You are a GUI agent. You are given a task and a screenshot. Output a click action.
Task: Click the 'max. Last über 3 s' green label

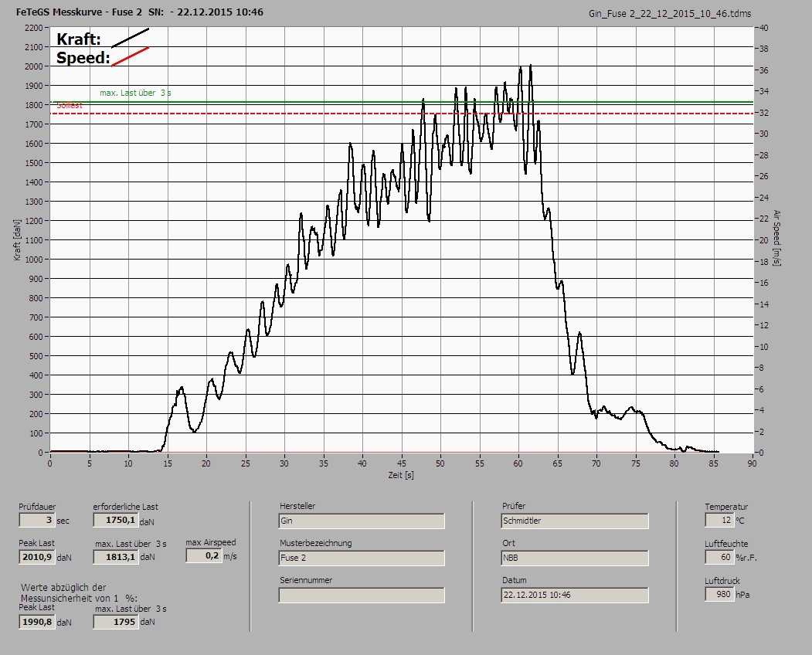click(x=135, y=93)
